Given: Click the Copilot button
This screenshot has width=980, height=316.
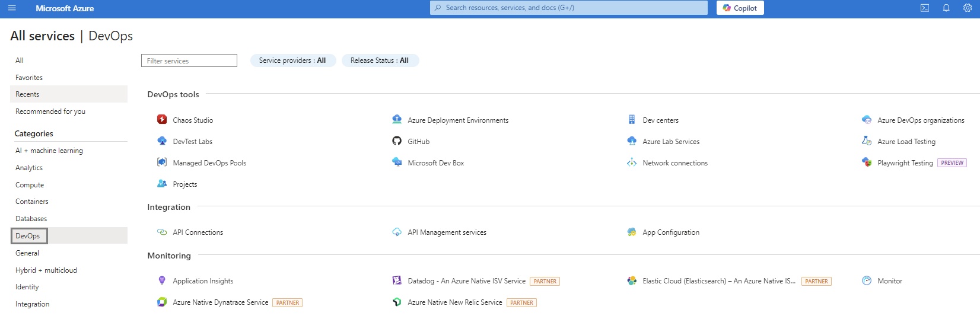Looking at the screenshot, I should coord(740,8).
